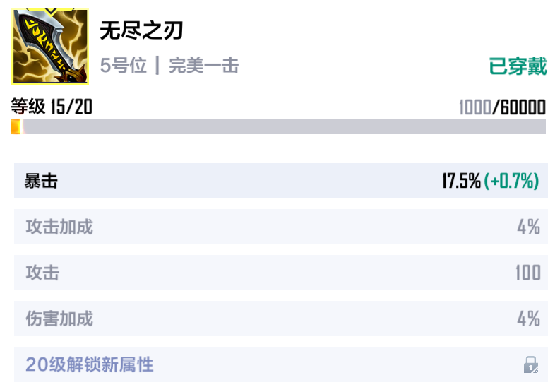Click the green +0.7% bonus text

coord(511,181)
